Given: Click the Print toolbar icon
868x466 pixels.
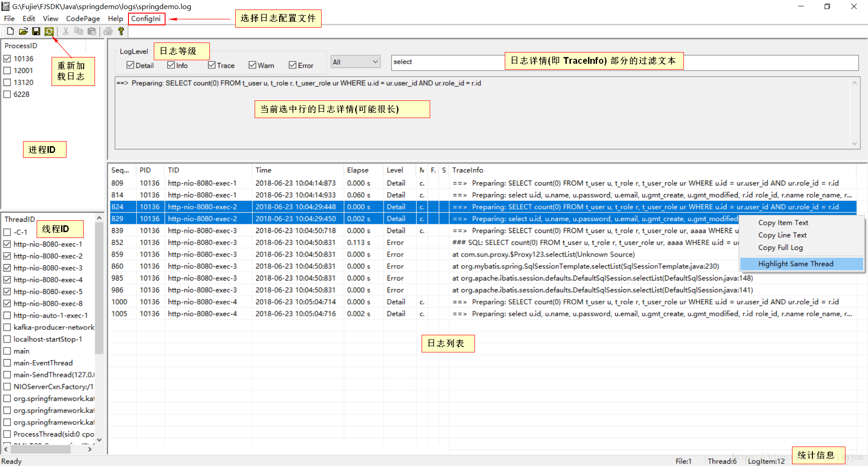Looking at the screenshot, I should 108,31.
